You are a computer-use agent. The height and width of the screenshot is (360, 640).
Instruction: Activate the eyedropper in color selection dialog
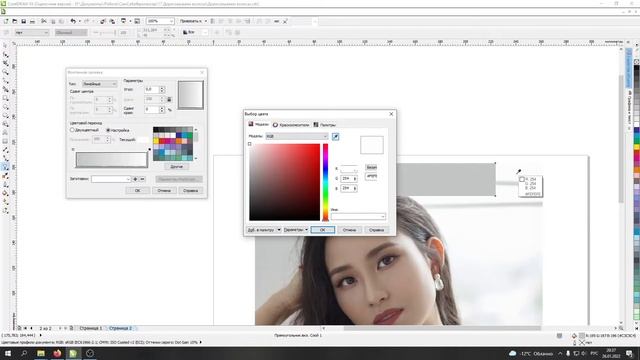(336, 137)
